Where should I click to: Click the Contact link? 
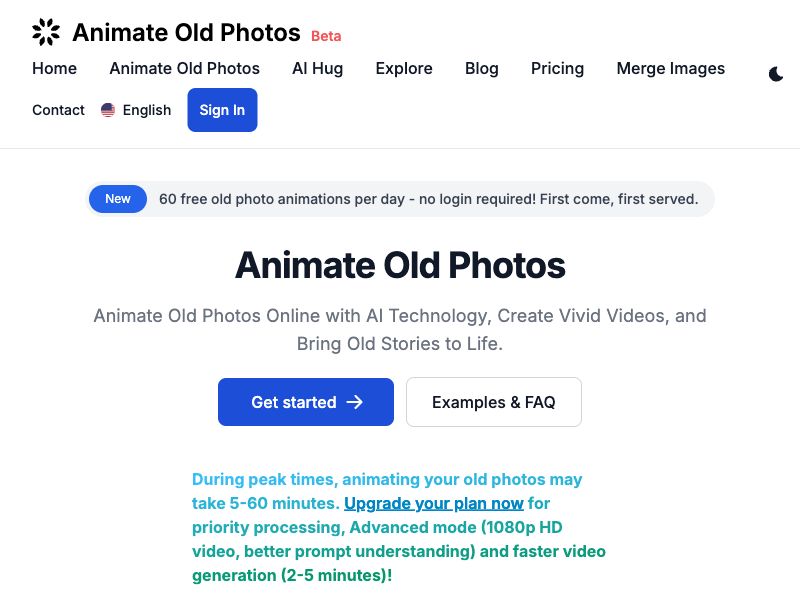[x=58, y=110]
